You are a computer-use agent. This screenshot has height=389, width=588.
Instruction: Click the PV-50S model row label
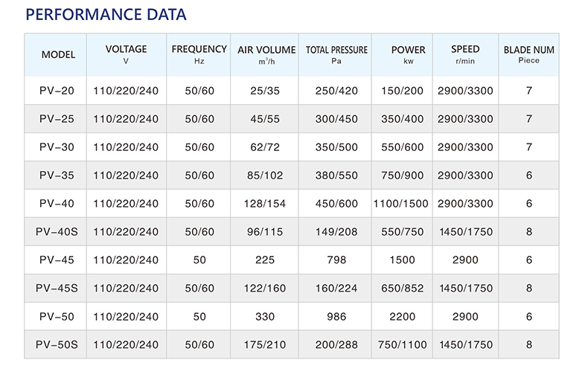[x=57, y=345]
